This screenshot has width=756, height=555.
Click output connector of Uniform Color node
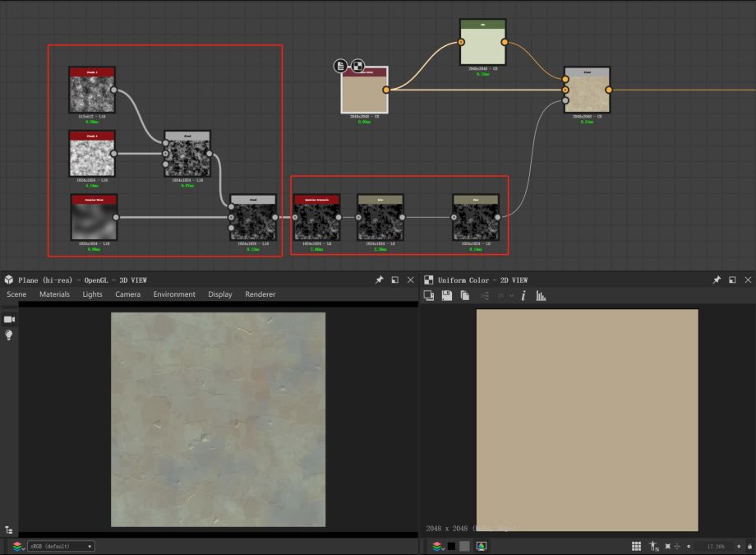pyautogui.click(x=386, y=90)
